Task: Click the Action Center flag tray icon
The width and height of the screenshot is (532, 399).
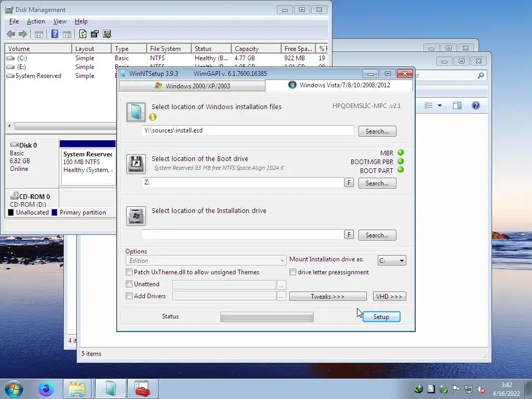Action: tap(456, 389)
